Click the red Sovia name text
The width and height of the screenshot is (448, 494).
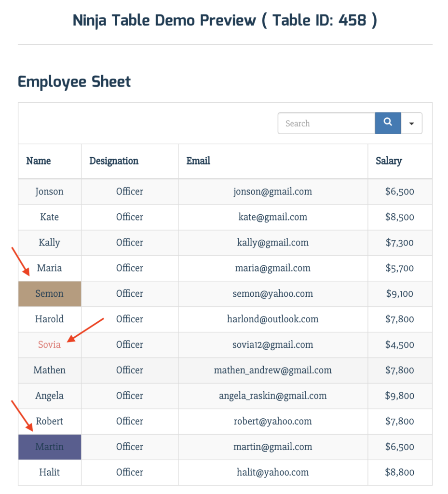(x=49, y=344)
